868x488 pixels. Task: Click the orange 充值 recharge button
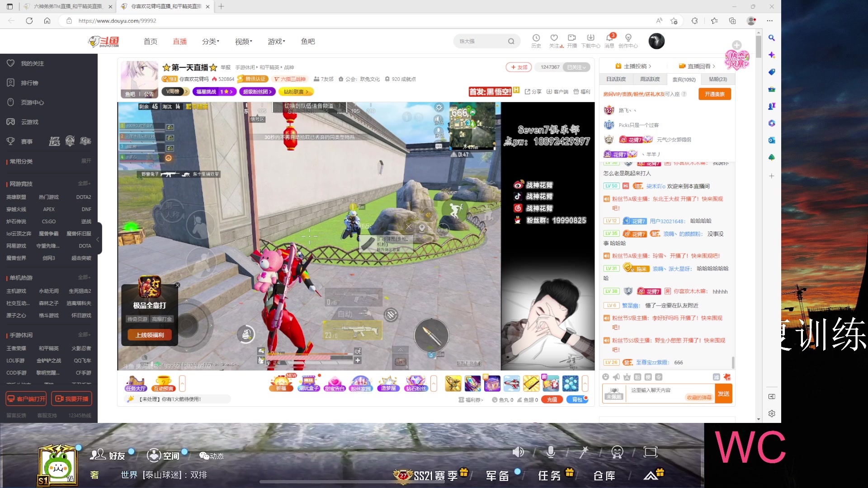click(552, 399)
